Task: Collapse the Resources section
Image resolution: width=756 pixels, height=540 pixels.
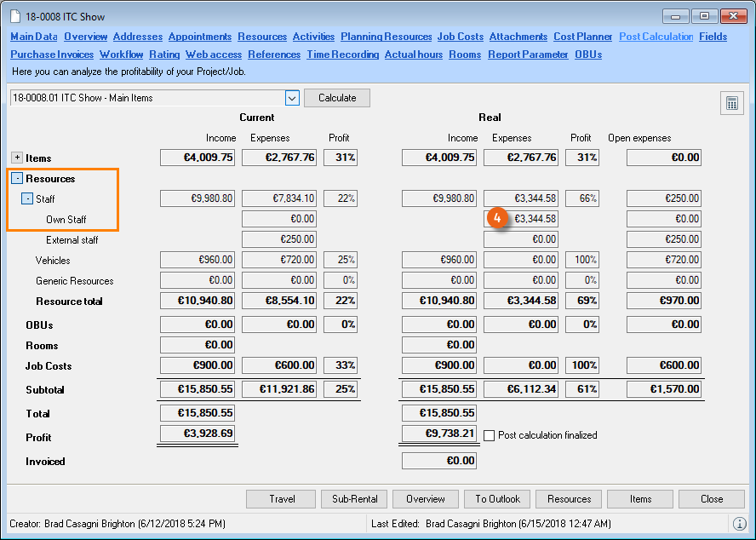Action: click(x=17, y=179)
